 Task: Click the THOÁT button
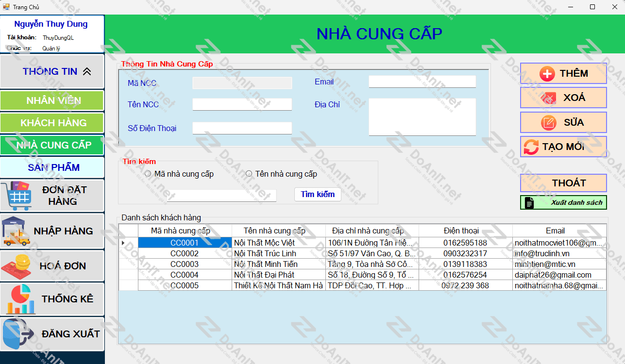563,183
